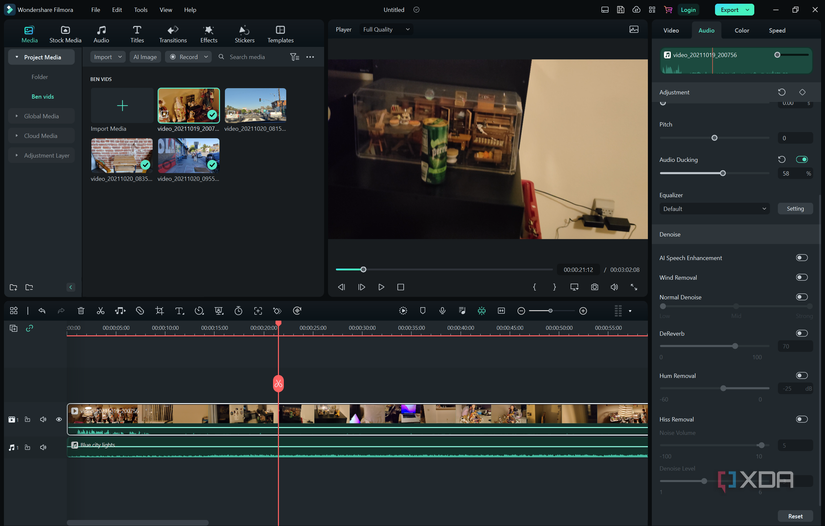Enable AI Speech Enhancement
Viewport: 825px width, 526px height.
coord(802,258)
